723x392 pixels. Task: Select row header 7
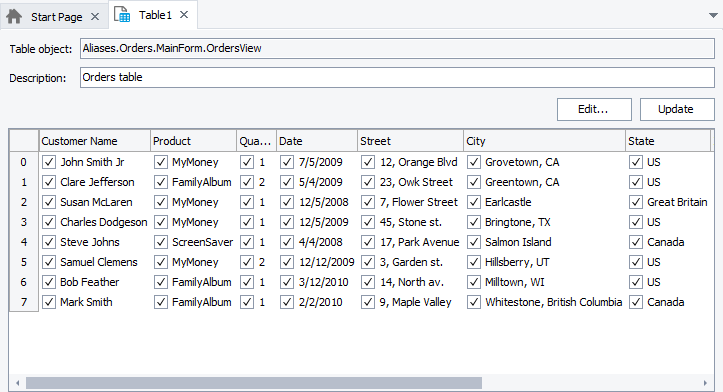(24, 302)
